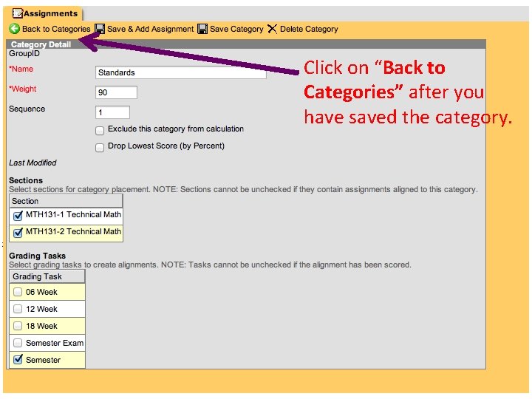Click the Save Category label

(x=236, y=29)
